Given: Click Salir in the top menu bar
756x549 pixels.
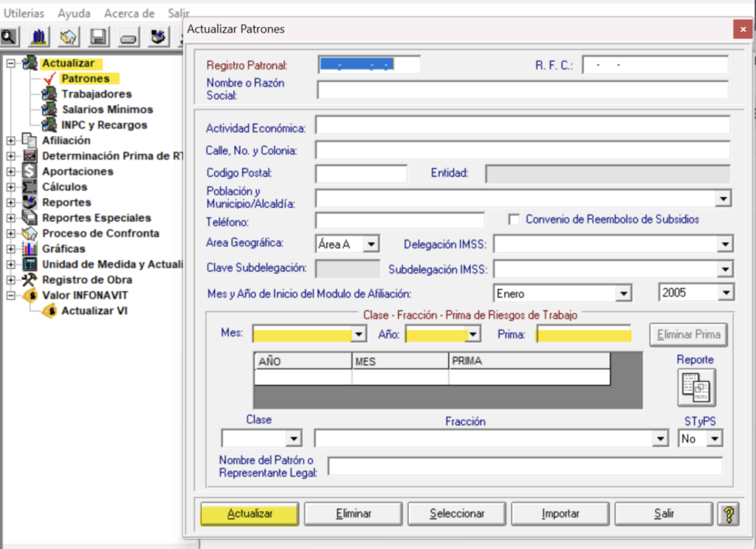Looking at the screenshot, I should [178, 13].
